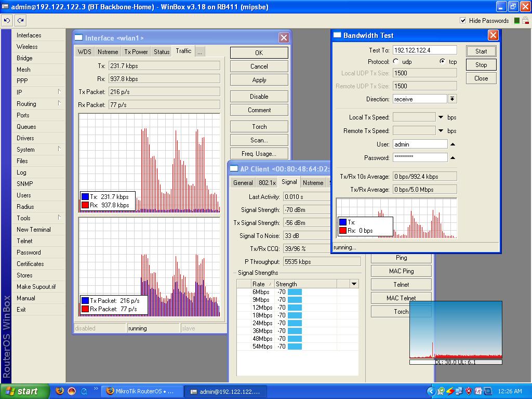Click the red Rx Packet legend swatch
This screenshot has height=399, width=532.
click(x=85, y=309)
